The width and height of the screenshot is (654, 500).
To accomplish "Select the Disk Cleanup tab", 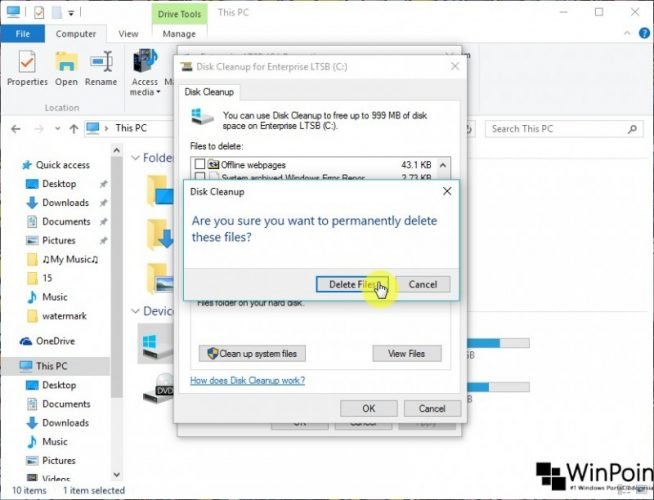I will (x=209, y=92).
